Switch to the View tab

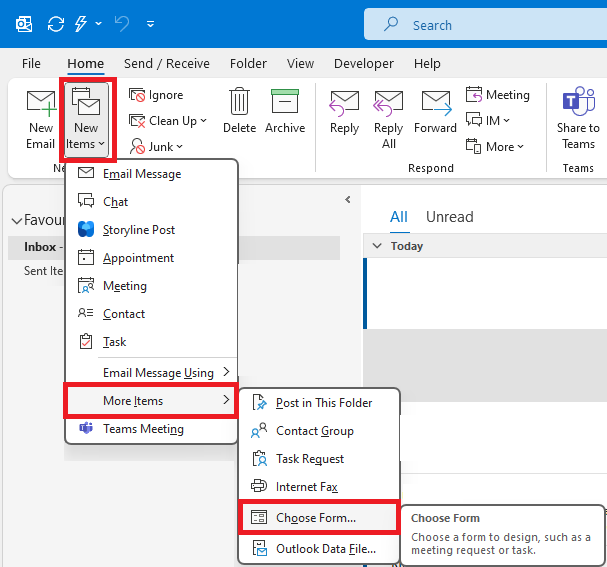(300, 63)
